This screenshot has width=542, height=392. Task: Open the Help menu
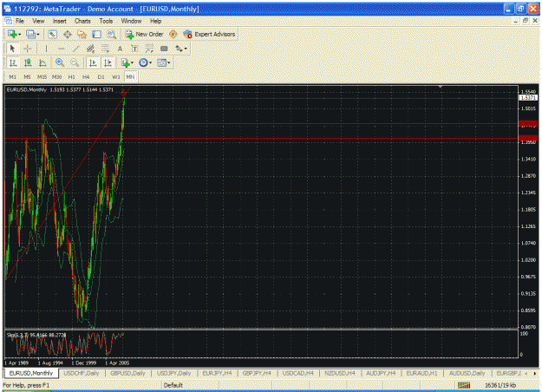coord(155,21)
